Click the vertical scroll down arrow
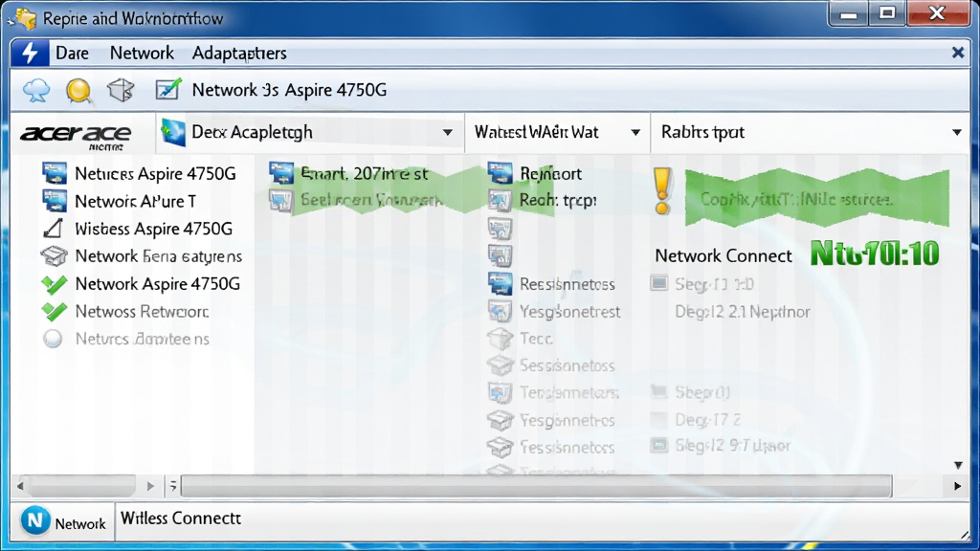Image resolution: width=980 pixels, height=551 pixels. 957,465
